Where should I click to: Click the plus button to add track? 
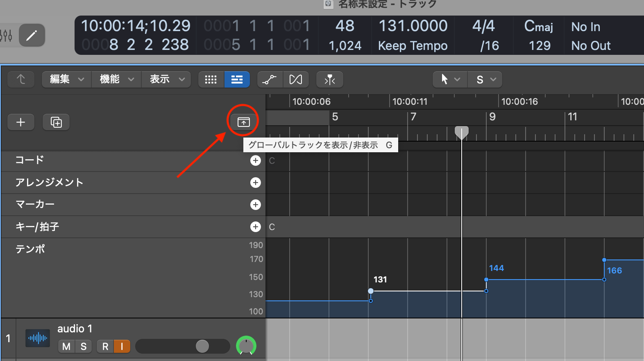[21, 122]
